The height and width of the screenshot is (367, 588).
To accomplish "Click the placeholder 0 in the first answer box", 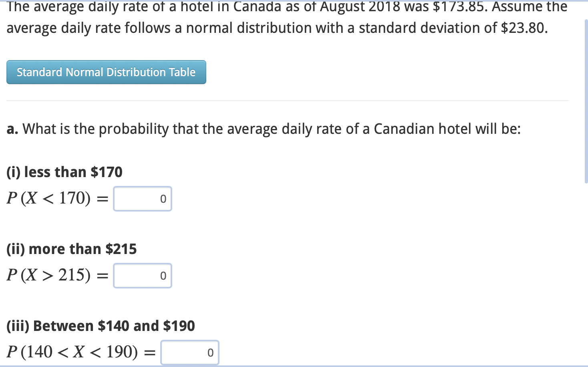I will [163, 198].
